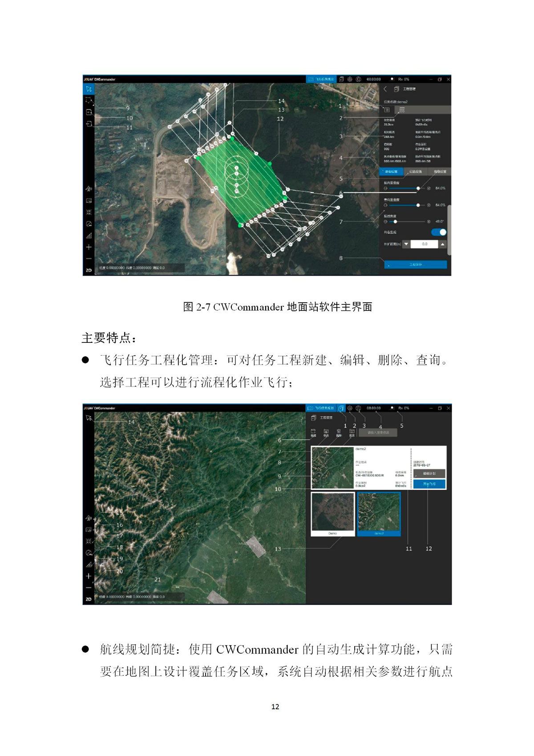This screenshot has width=534, height=756.
Task: Select the arrow pointer tool in lower screenshot
Action: coord(89,418)
